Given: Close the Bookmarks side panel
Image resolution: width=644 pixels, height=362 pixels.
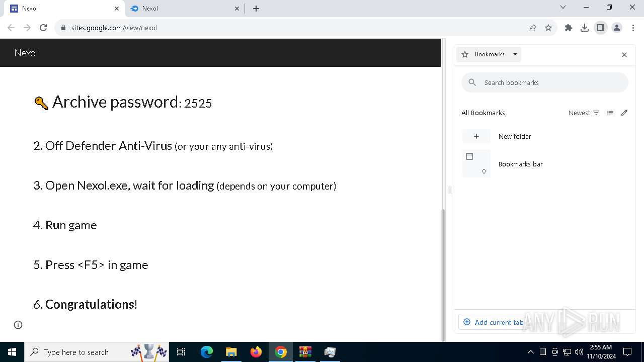Looking at the screenshot, I should (x=624, y=55).
